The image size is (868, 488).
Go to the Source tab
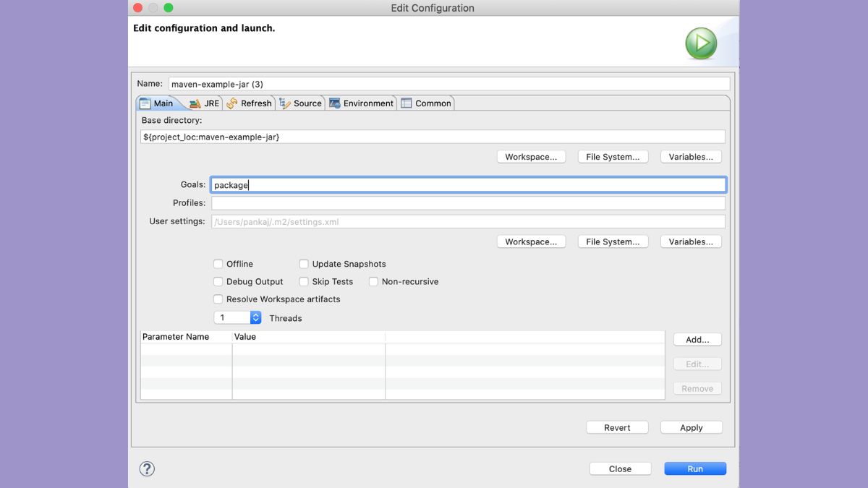[300, 103]
